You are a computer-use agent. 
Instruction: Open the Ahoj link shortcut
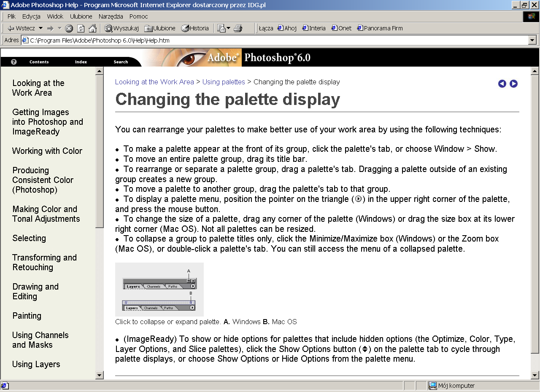pos(287,28)
